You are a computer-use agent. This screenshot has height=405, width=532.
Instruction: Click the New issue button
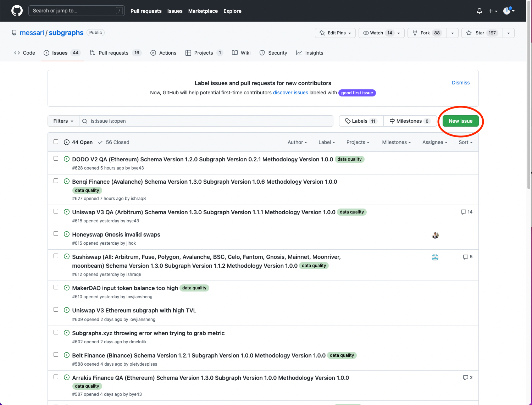pos(460,121)
